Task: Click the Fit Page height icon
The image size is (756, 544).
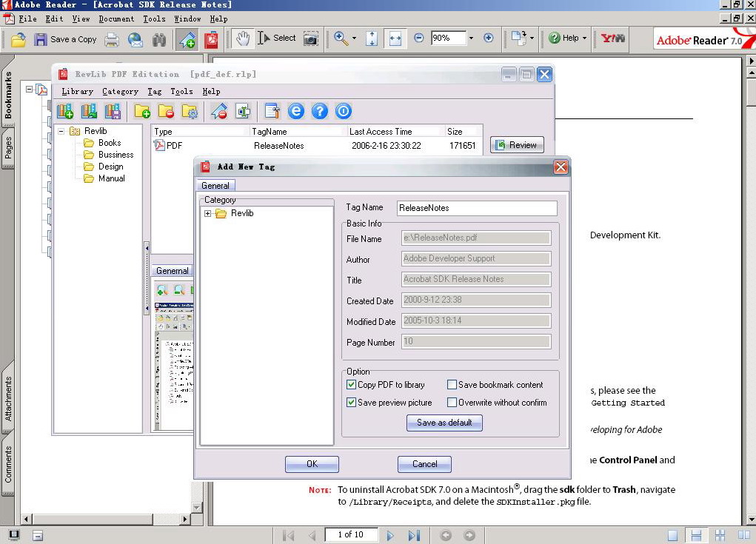Action: [372, 38]
